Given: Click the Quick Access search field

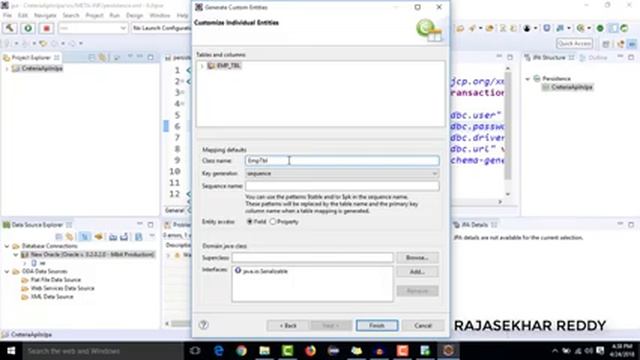Looking at the screenshot, I should tap(574, 43).
